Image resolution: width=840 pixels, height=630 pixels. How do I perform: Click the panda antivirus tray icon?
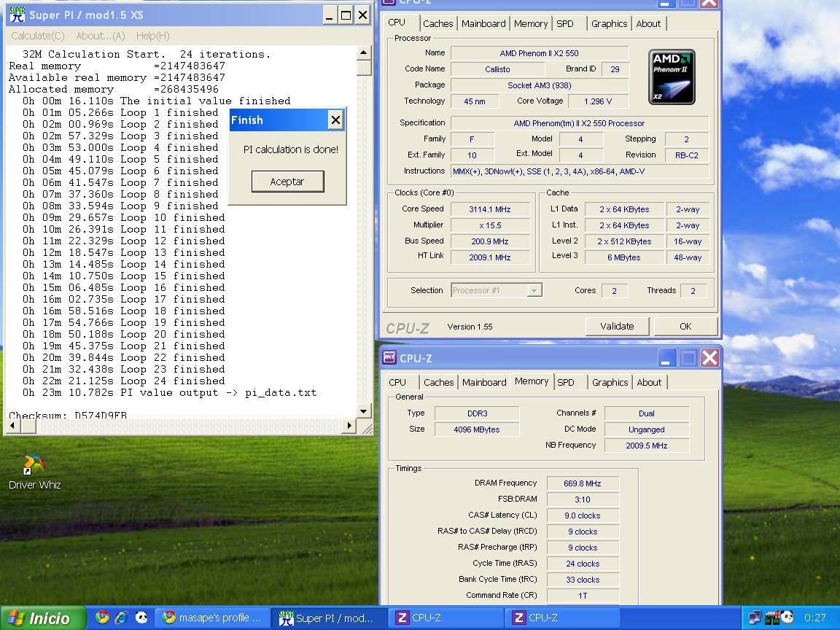coord(787,618)
